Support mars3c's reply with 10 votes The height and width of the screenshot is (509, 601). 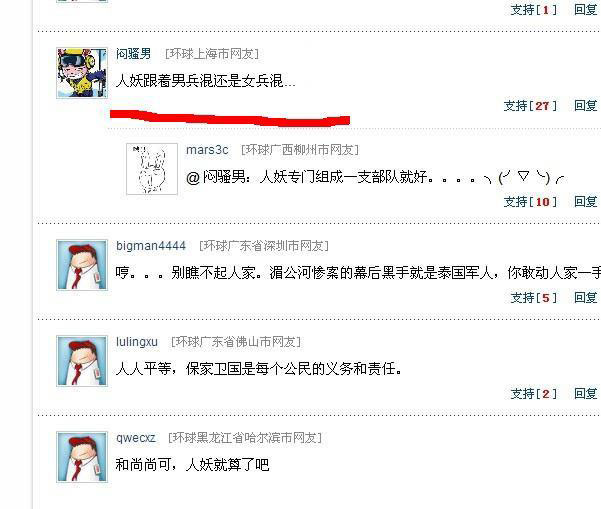[x=530, y=202]
